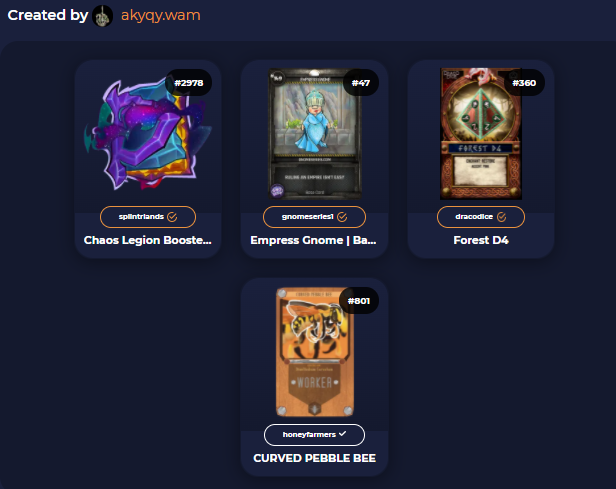Image resolution: width=616 pixels, height=489 pixels.
Task: Click the checkmark icon beside honeyfarmers
Action: (343, 434)
